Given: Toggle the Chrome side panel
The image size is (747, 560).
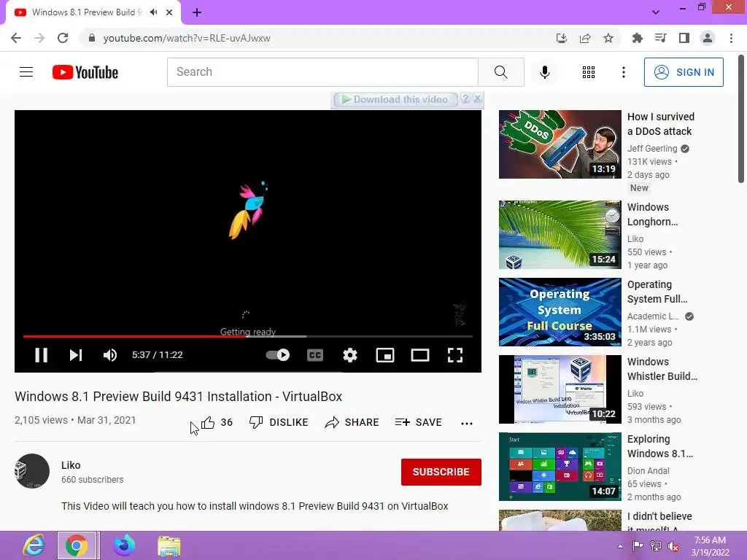Looking at the screenshot, I should (684, 38).
